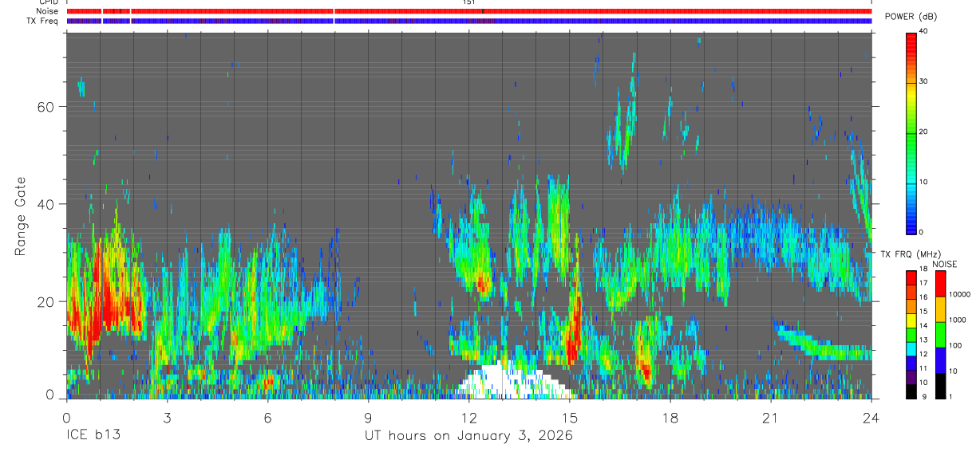Click the '40' tick on the POWER color bar
This screenshot has height=452, width=980.
[x=923, y=32]
